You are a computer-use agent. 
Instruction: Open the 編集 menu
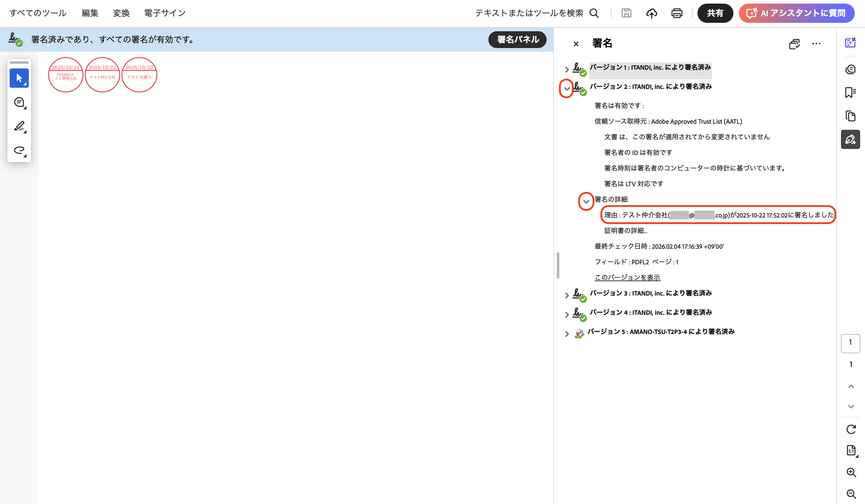(x=90, y=13)
